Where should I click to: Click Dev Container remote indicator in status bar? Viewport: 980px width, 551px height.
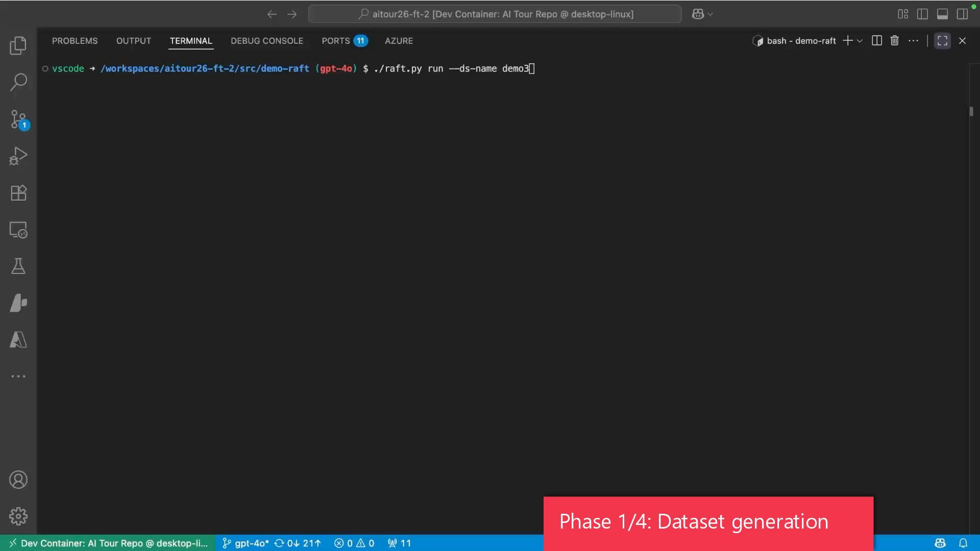tap(108, 543)
